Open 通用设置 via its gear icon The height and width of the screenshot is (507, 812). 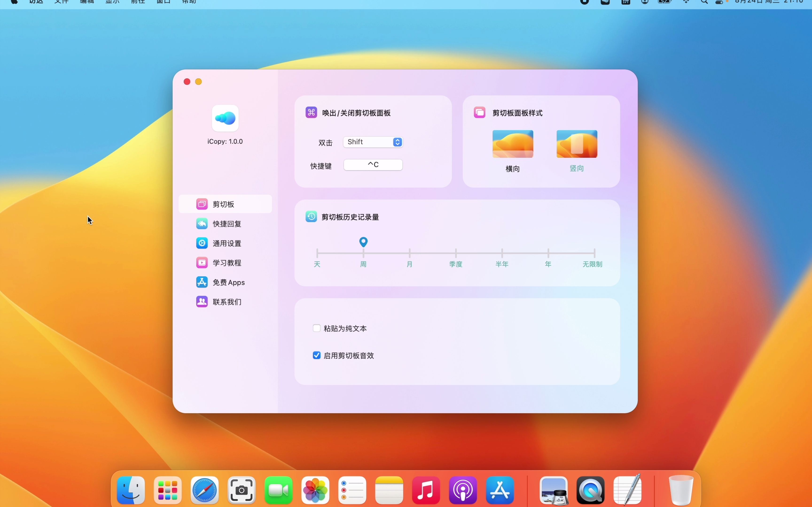(x=202, y=243)
